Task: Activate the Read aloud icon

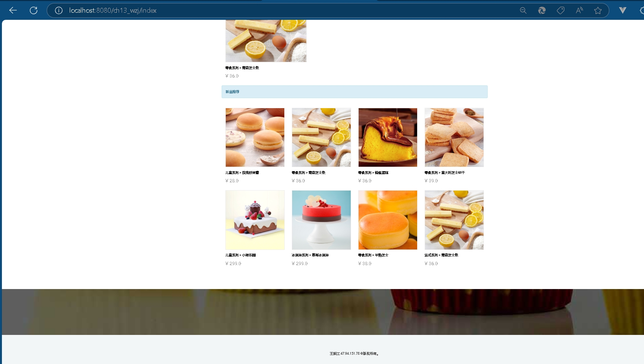Action: pyautogui.click(x=579, y=10)
